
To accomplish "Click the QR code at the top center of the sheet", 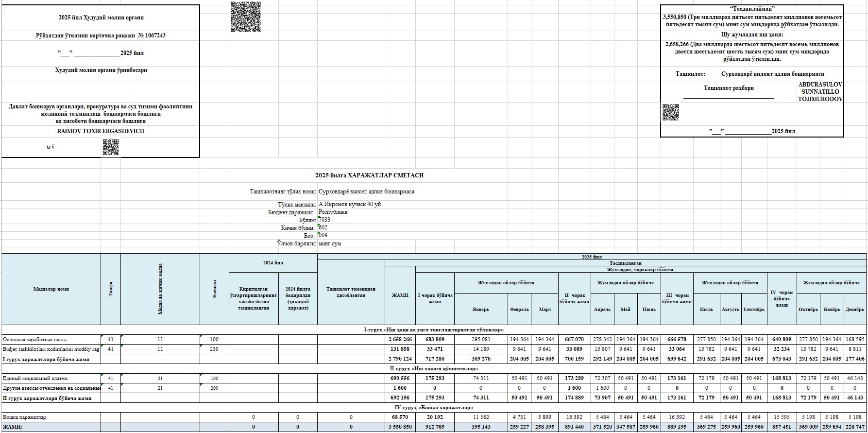I will (246, 17).
